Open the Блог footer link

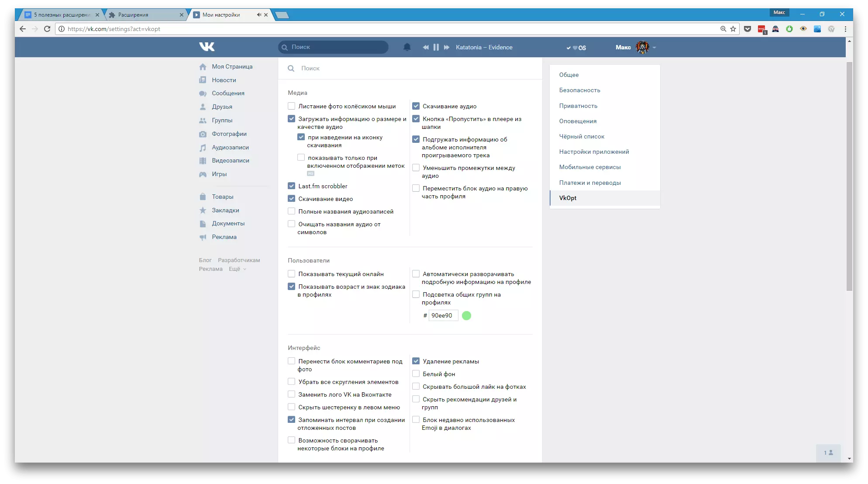[x=205, y=260]
